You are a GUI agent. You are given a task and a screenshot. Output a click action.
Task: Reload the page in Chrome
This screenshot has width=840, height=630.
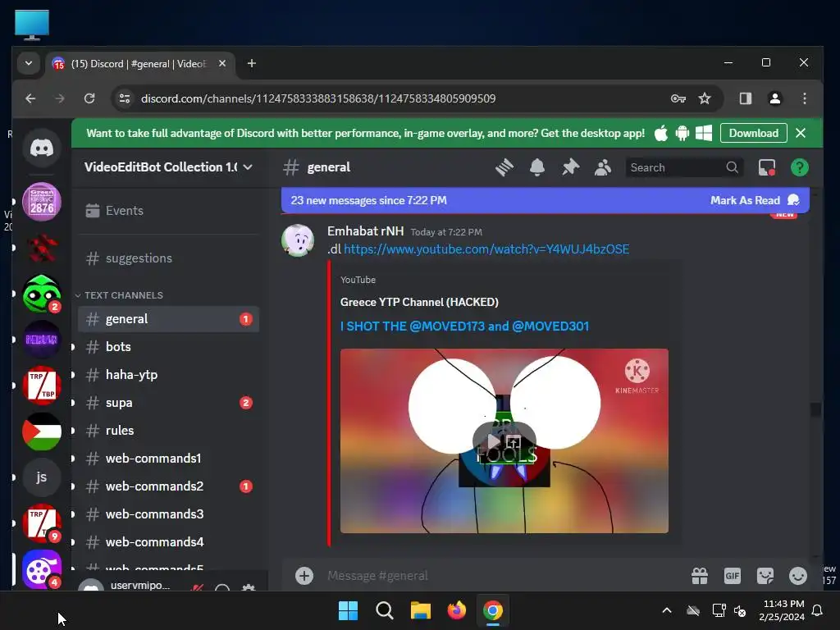pyautogui.click(x=89, y=98)
